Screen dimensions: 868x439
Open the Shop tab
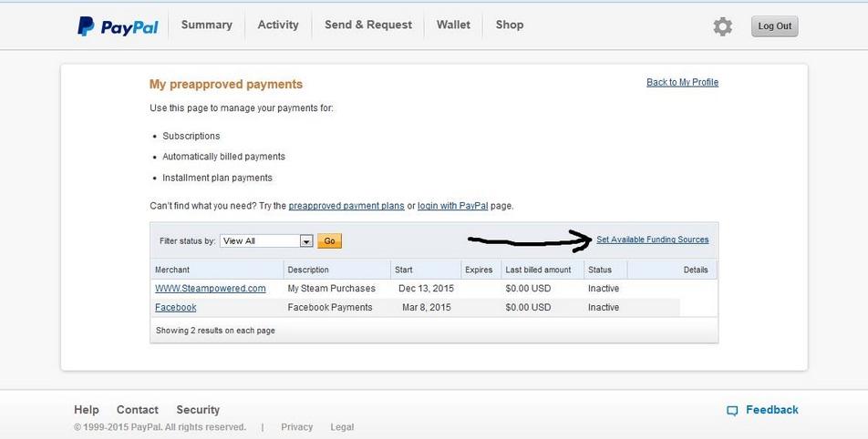(510, 25)
